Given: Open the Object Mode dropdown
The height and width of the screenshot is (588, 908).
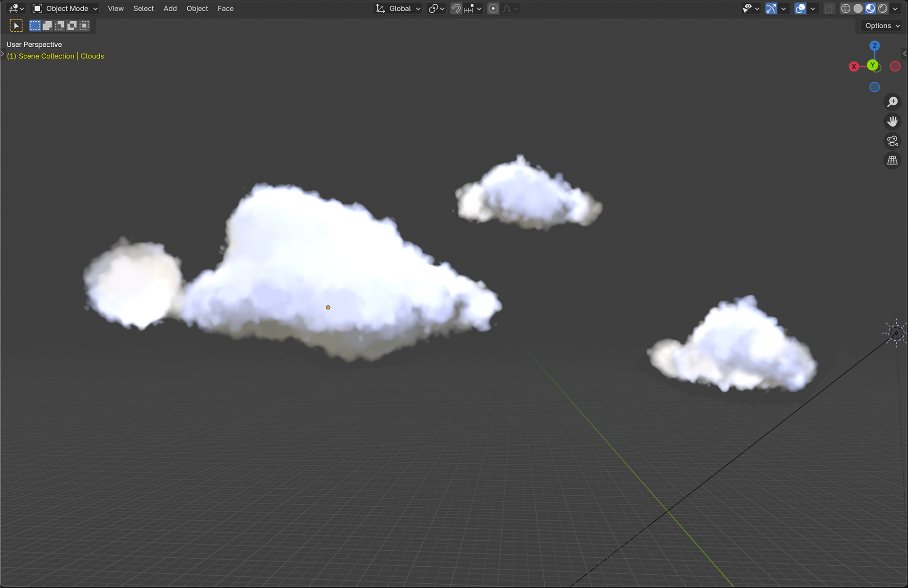Looking at the screenshot, I should coord(65,9).
